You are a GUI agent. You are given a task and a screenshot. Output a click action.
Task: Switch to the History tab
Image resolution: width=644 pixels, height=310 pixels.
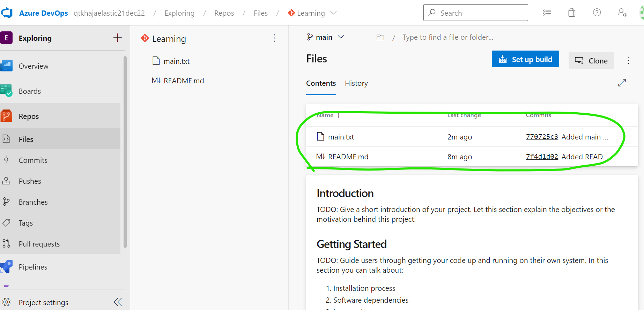[x=356, y=83]
